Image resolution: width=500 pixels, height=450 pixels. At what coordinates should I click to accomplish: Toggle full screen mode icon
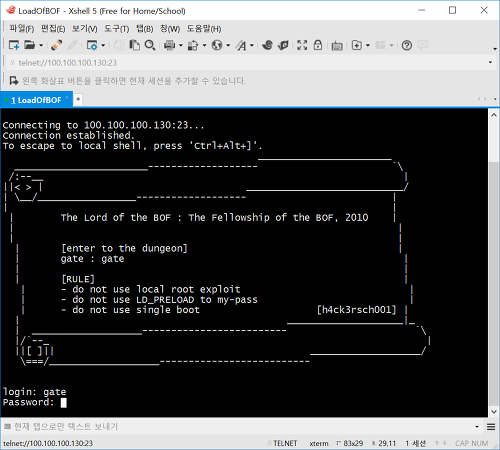[x=302, y=45]
